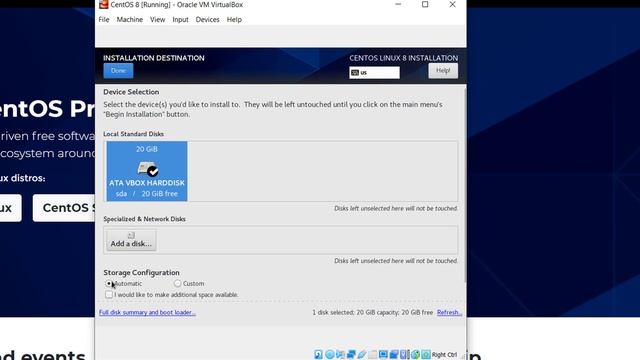Select the ATA VBOX HARDDISK 20 GiB tile
640x360 pixels.
(x=147, y=171)
